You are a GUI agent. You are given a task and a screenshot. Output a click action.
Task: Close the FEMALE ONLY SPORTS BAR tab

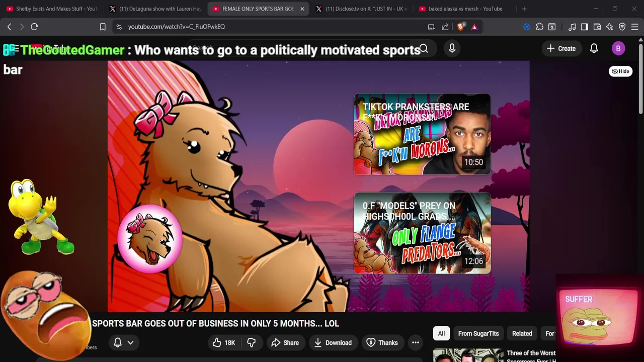tap(302, 9)
